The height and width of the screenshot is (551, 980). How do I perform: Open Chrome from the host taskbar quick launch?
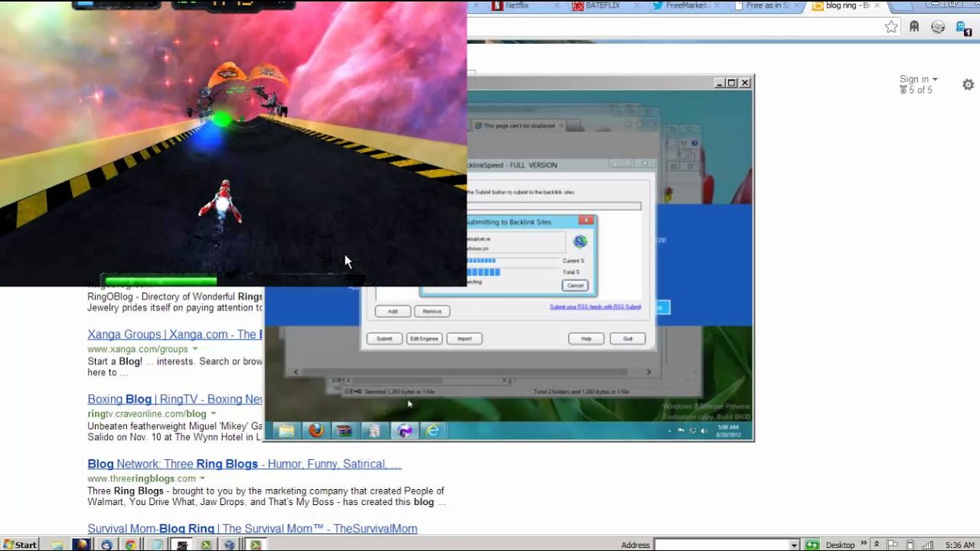point(130,545)
